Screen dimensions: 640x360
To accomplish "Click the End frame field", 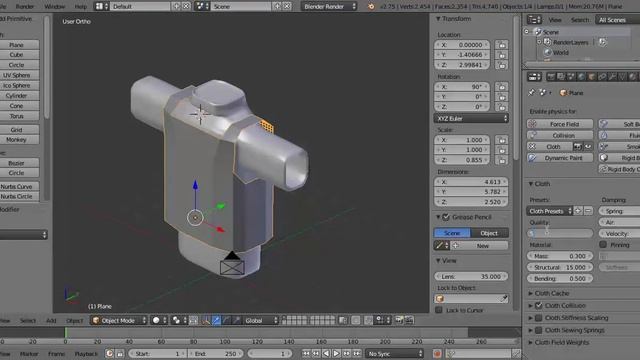I will pyautogui.click(x=216, y=353).
